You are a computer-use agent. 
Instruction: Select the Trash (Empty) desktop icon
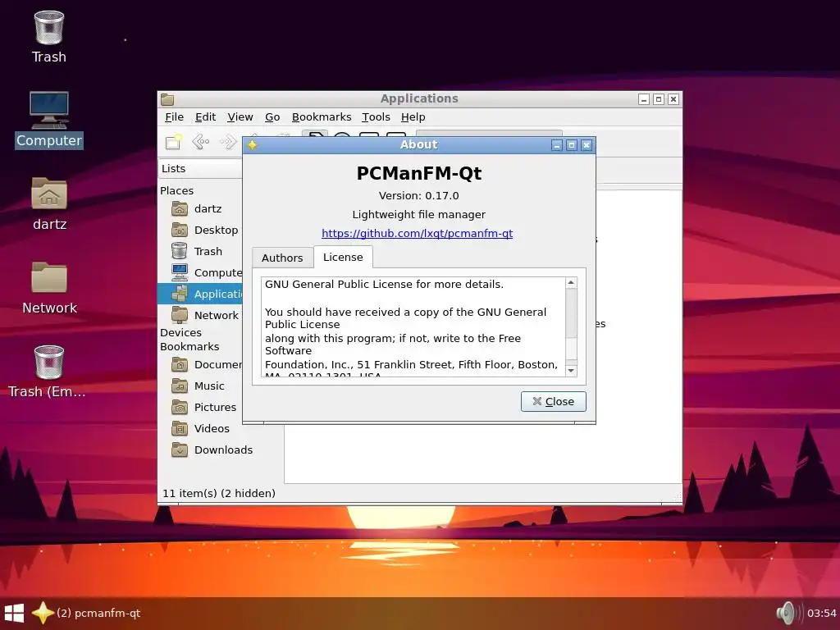click(48, 372)
